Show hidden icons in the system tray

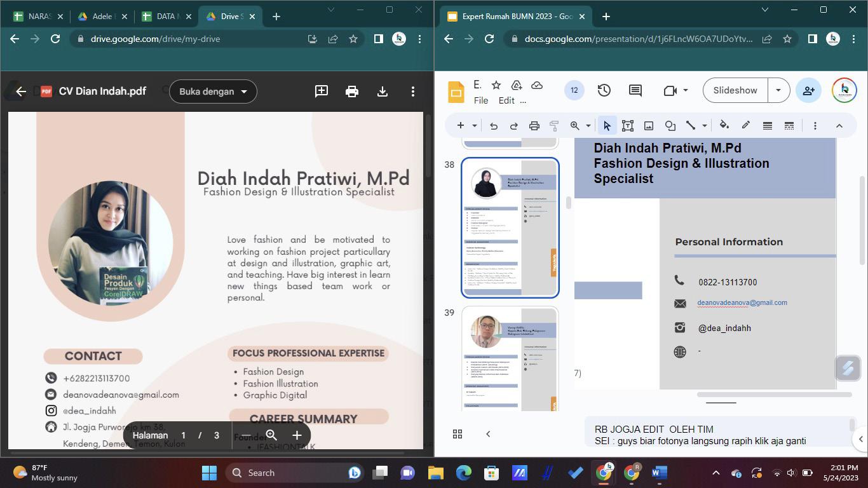tap(716, 473)
